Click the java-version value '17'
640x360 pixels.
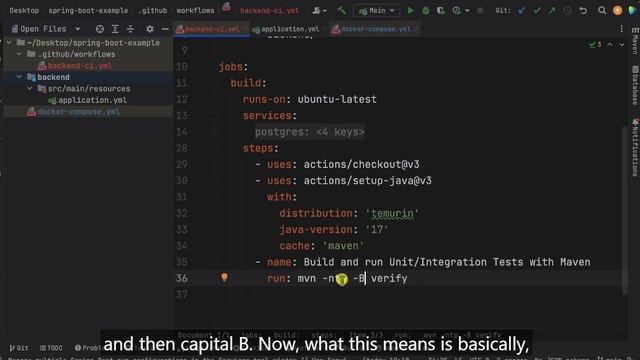pos(377,230)
